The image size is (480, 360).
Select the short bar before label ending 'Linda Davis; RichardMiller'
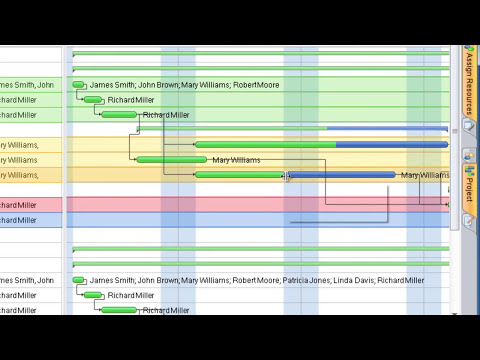pos(78,280)
